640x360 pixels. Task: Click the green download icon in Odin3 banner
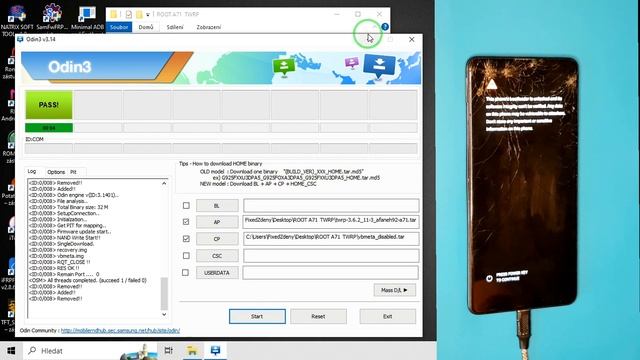tap(284, 67)
